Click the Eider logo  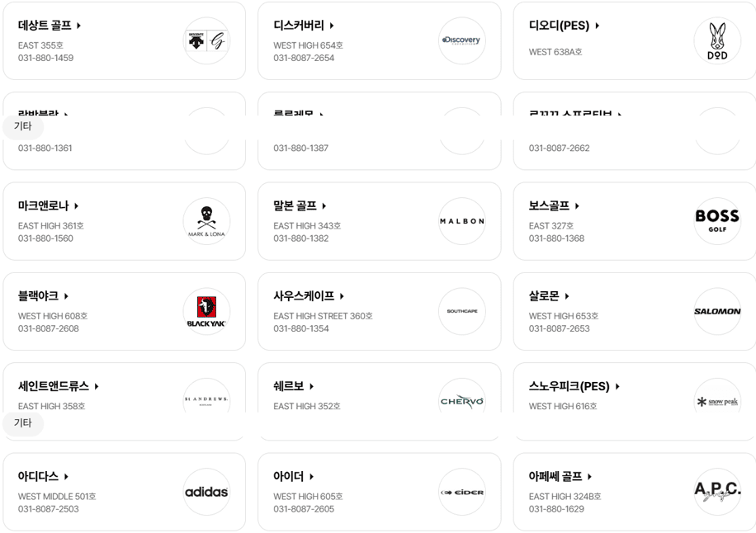(x=462, y=492)
